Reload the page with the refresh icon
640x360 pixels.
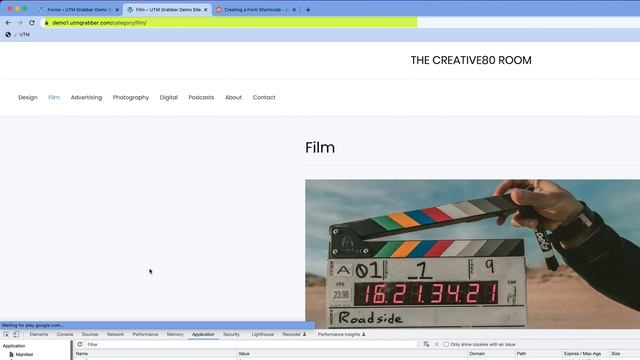(31, 23)
